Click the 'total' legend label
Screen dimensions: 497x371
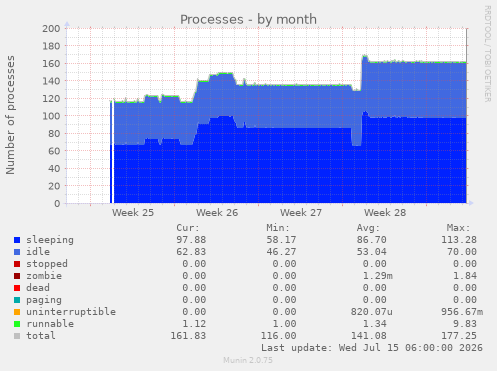(41, 336)
